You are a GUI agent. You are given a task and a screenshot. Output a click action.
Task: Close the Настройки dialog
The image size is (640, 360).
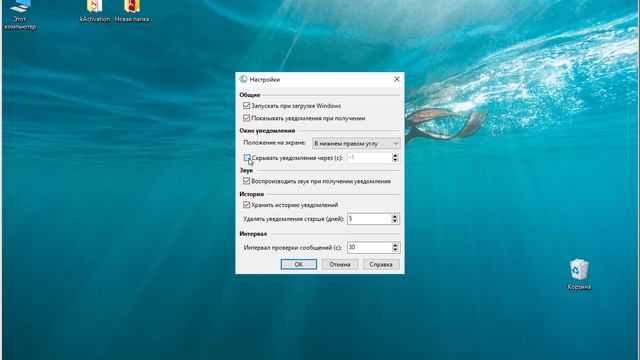point(397,79)
